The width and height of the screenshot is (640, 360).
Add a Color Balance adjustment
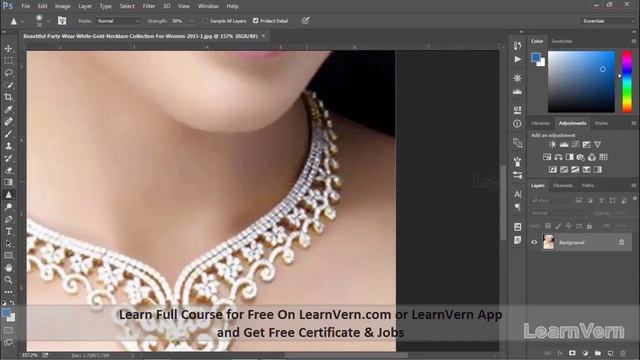click(558, 157)
